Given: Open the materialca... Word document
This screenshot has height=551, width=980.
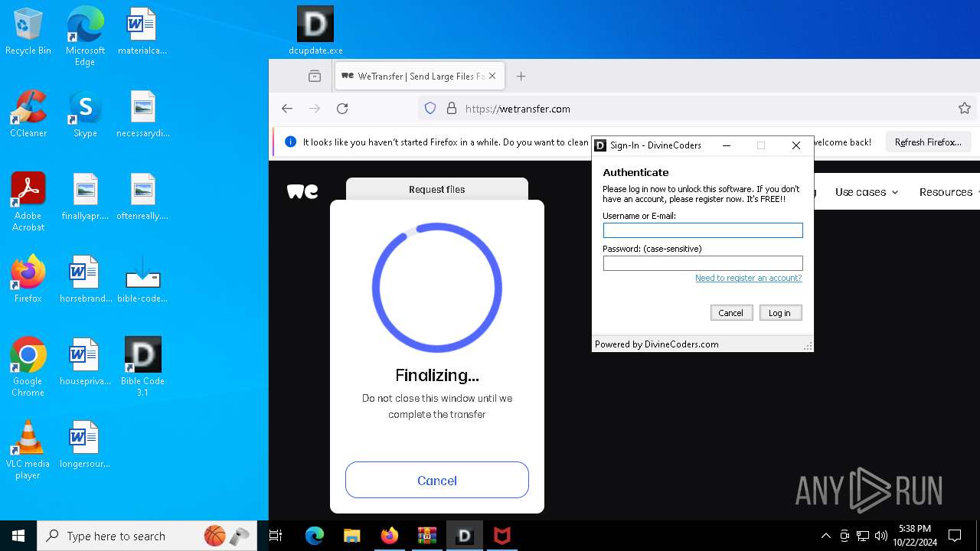Looking at the screenshot, I should tap(142, 31).
